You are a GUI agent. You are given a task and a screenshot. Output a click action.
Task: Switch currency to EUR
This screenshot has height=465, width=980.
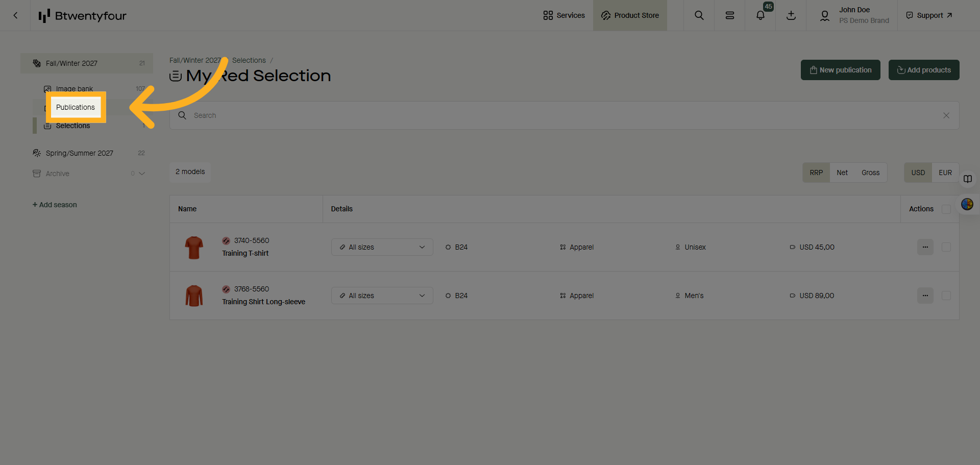[x=945, y=173]
